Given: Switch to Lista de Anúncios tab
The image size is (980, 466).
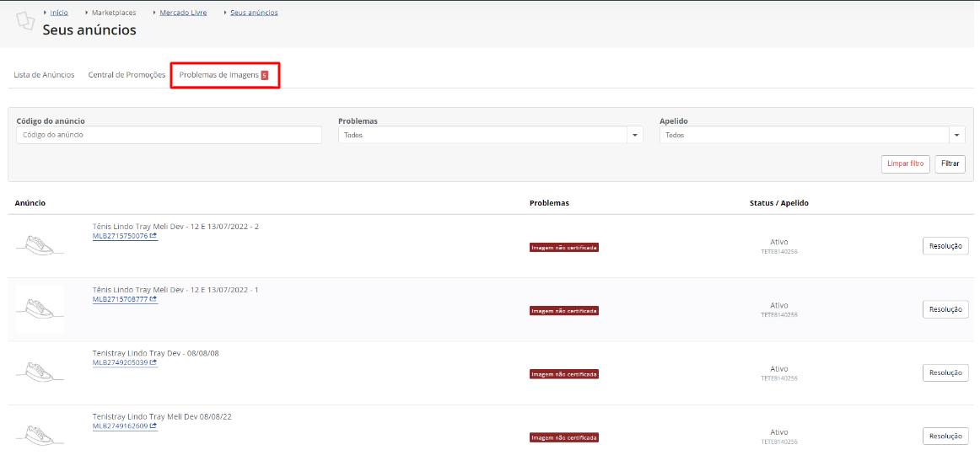Looking at the screenshot, I should [45, 75].
